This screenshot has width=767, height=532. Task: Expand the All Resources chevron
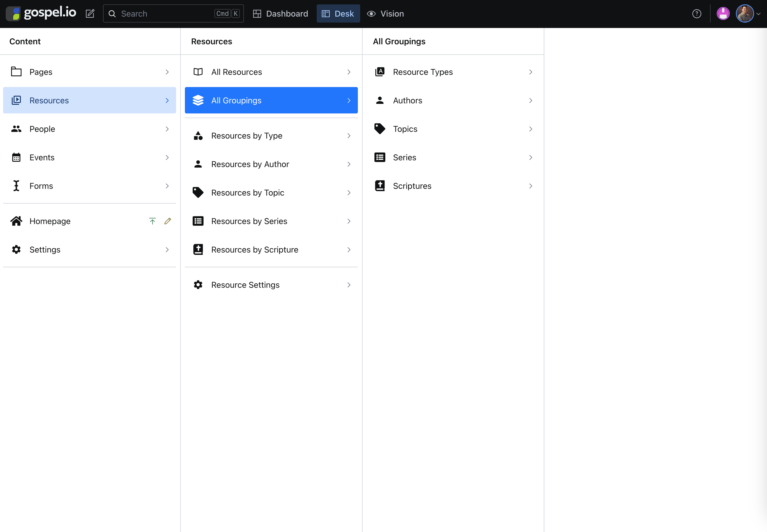coord(349,72)
